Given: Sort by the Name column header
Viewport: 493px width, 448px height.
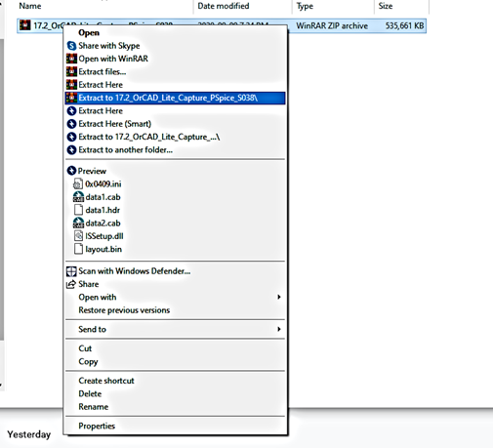Looking at the screenshot, I should pos(30,6).
